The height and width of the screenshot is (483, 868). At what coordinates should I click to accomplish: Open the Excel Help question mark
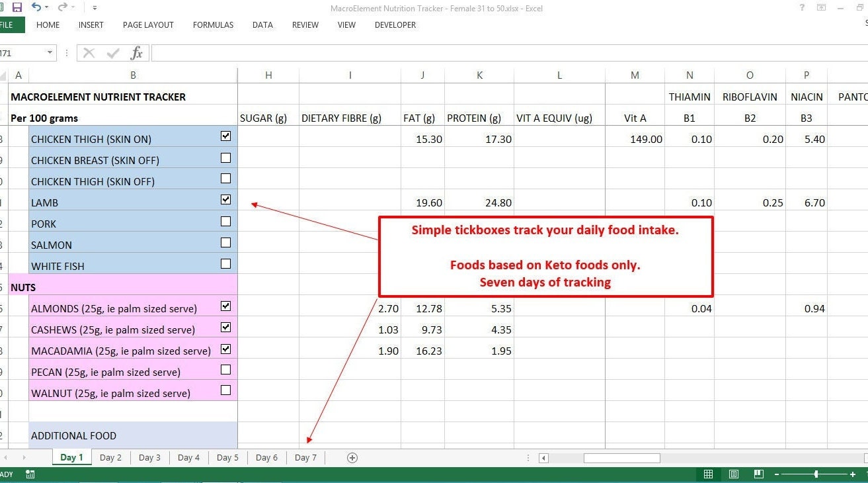coord(802,8)
